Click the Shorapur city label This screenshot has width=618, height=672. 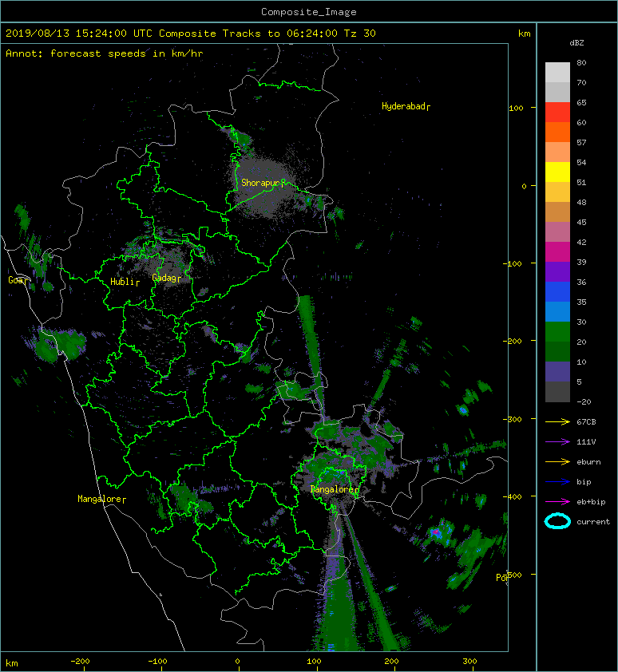tap(263, 183)
